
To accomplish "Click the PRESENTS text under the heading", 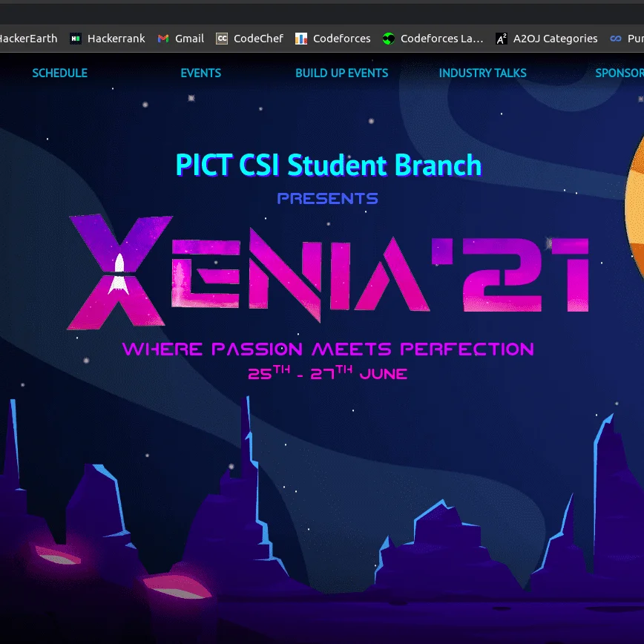I will click(328, 198).
